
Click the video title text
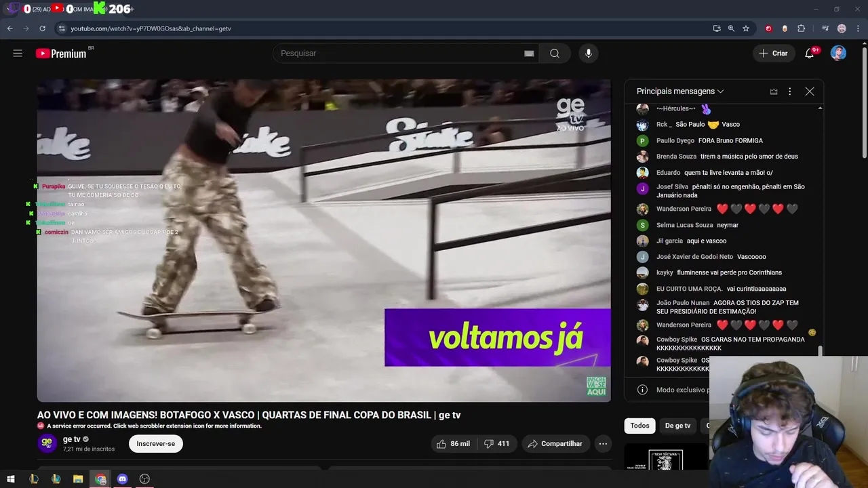coord(249,415)
